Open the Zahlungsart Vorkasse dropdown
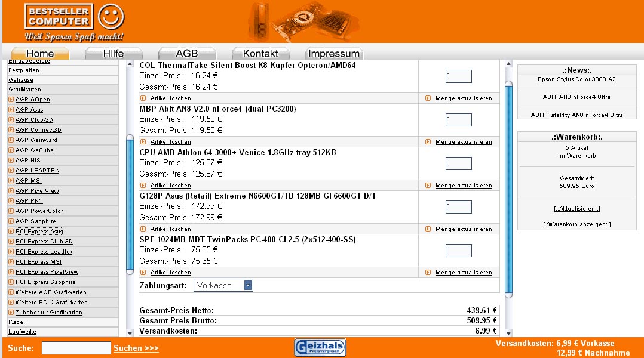 tap(223, 285)
